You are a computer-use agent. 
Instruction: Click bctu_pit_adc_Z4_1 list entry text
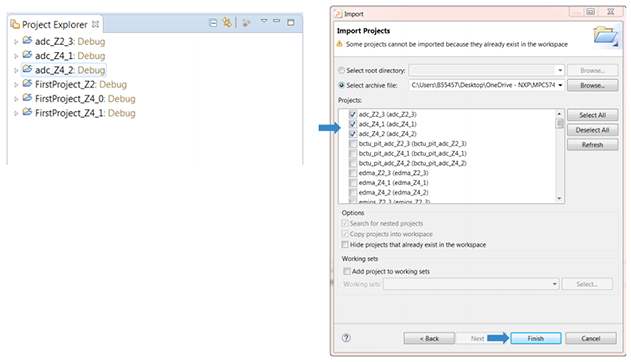[x=412, y=153]
